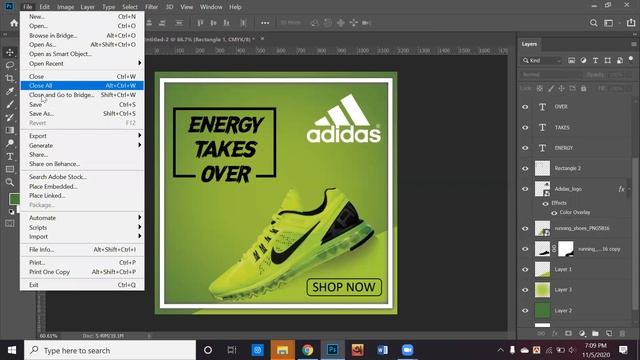Select the Brush tool
Image resolution: width=640 pixels, height=360 pixels.
point(10,104)
